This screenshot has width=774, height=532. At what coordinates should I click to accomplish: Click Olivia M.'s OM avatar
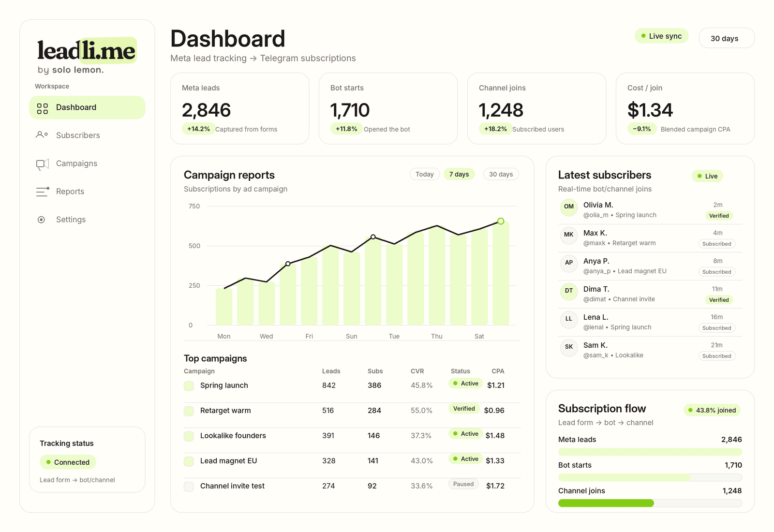(569, 207)
